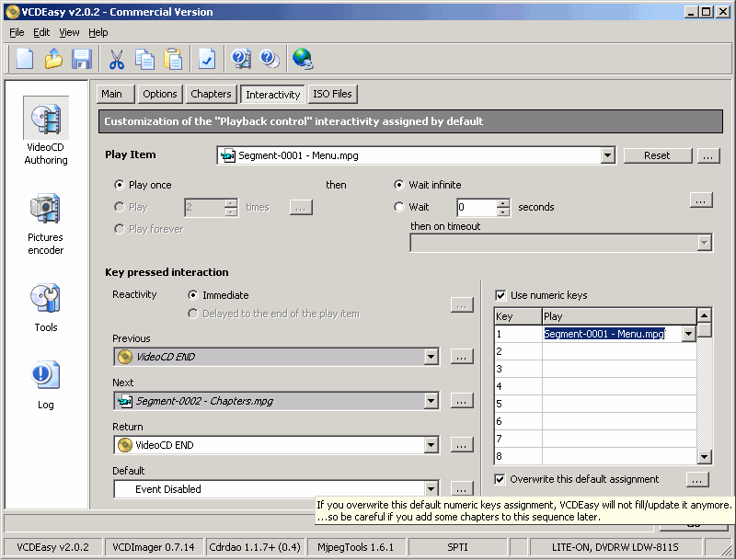The image size is (736, 560).
Task: Switch to the Chapters tab
Action: [x=211, y=94]
